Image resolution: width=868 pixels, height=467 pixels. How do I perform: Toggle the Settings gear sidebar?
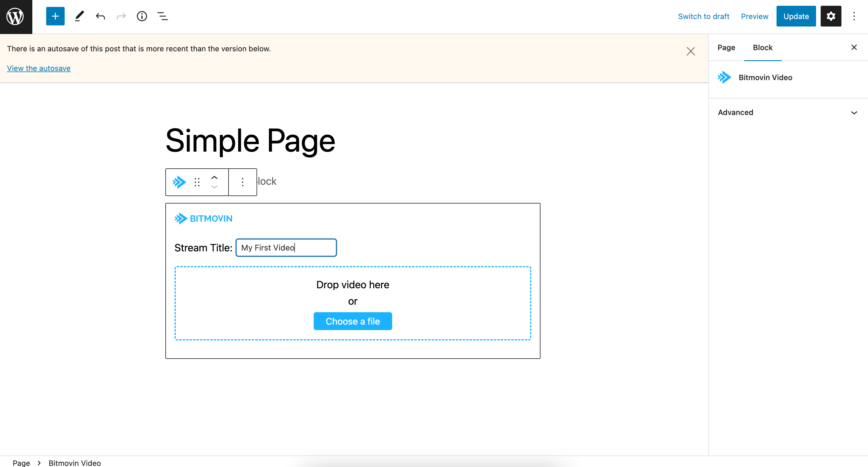point(830,16)
